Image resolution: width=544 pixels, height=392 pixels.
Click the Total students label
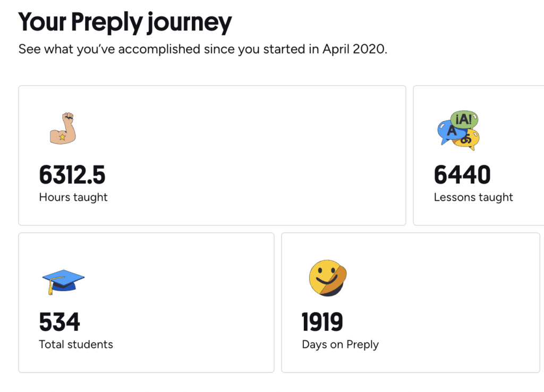tap(75, 344)
